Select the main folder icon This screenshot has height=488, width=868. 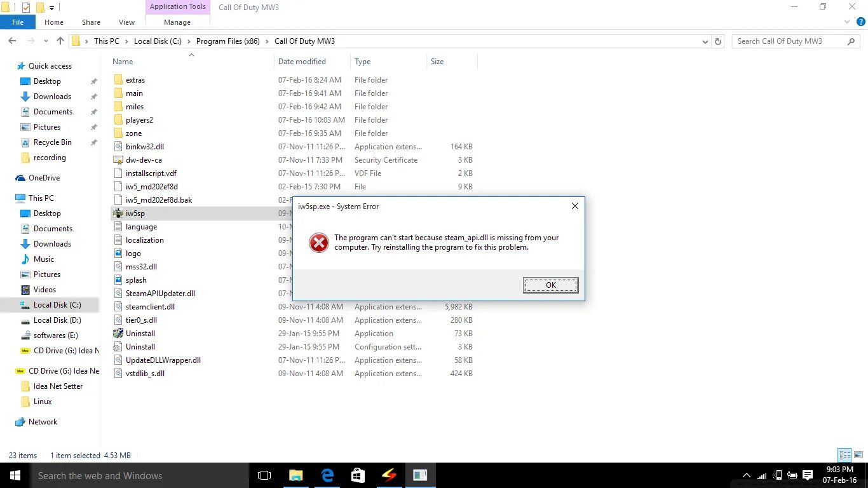[x=118, y=93]
